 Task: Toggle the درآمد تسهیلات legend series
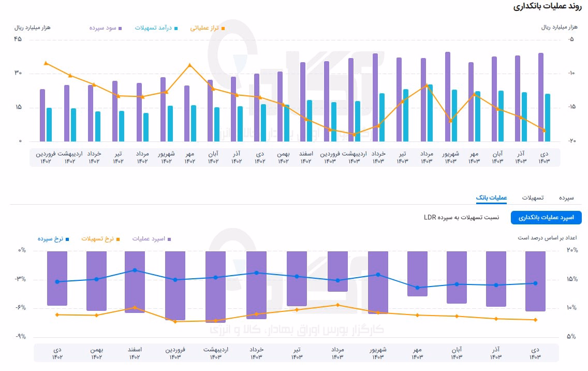pyautogui.click(x=156, y=28)
